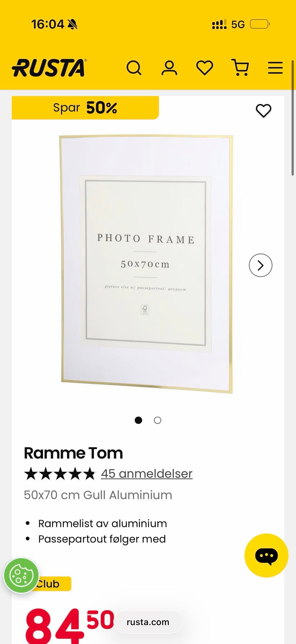Show next product image with arrow
Image resolution: width=296 pixels, height=644 pixels.
tap(261, 265)
